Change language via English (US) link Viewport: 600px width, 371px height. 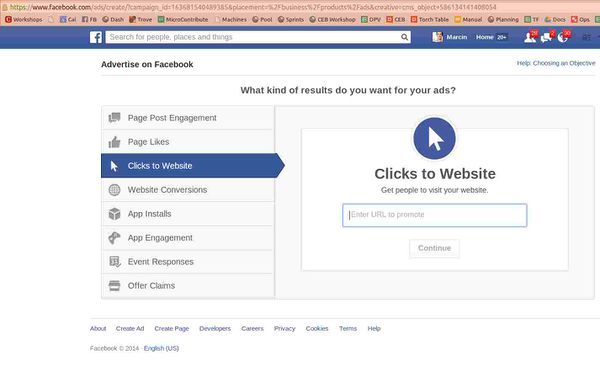pyautogui.click(x=161, y=348)
